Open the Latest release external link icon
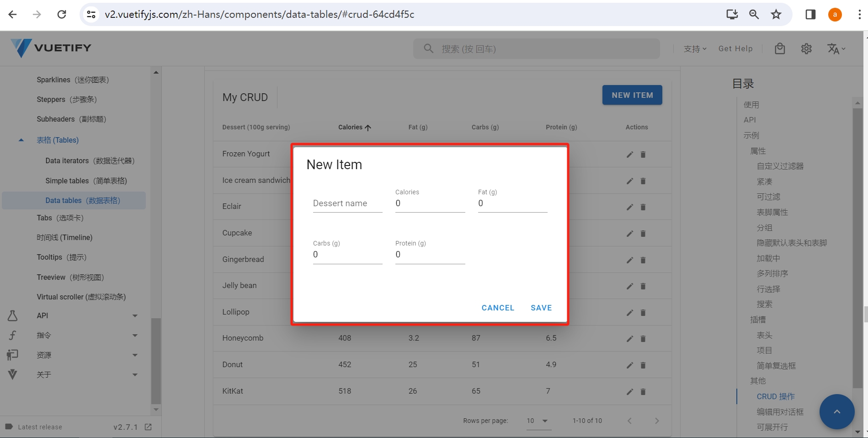868x438 pixels. 148,427
